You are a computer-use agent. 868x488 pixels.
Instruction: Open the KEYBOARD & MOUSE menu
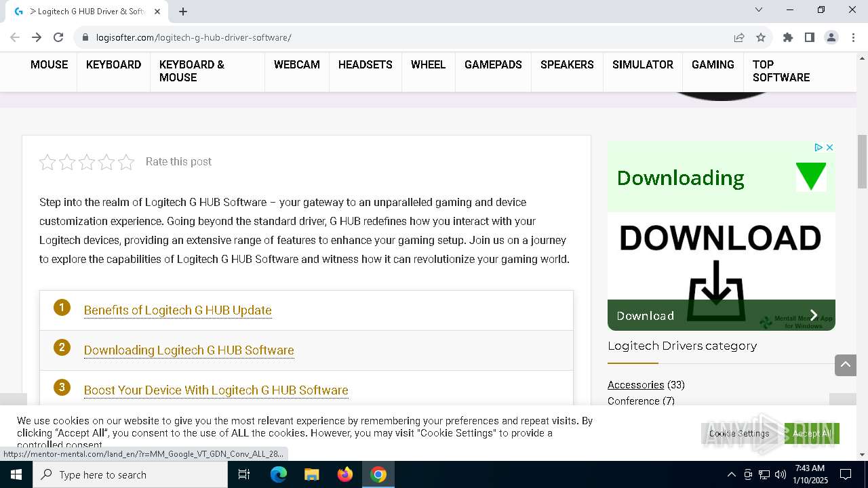pos(192,71)
